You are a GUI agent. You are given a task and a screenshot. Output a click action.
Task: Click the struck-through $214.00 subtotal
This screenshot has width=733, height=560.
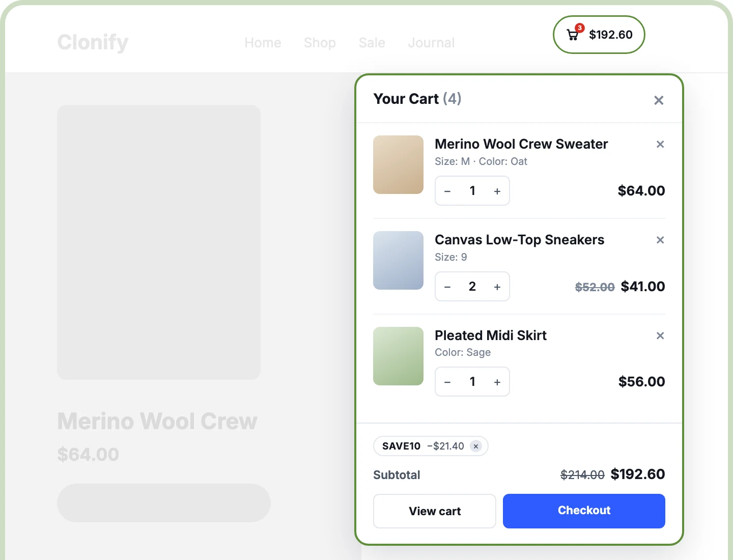pos(582,475)
